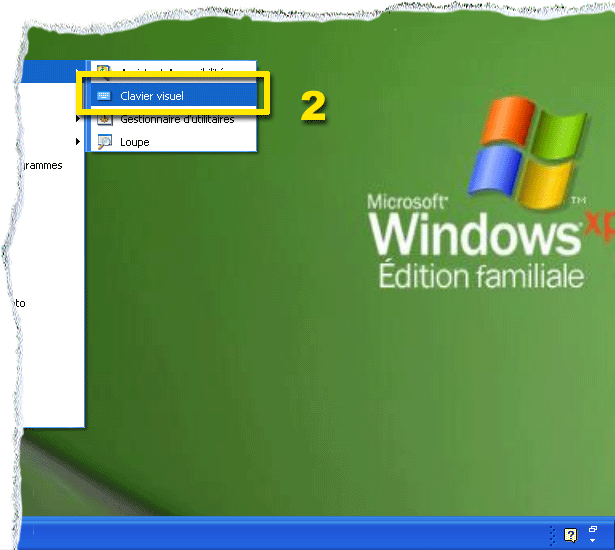Expand the submenu arrow level with Loupe
This screenshot has height=550, width=615.
[x=78, y=141]
